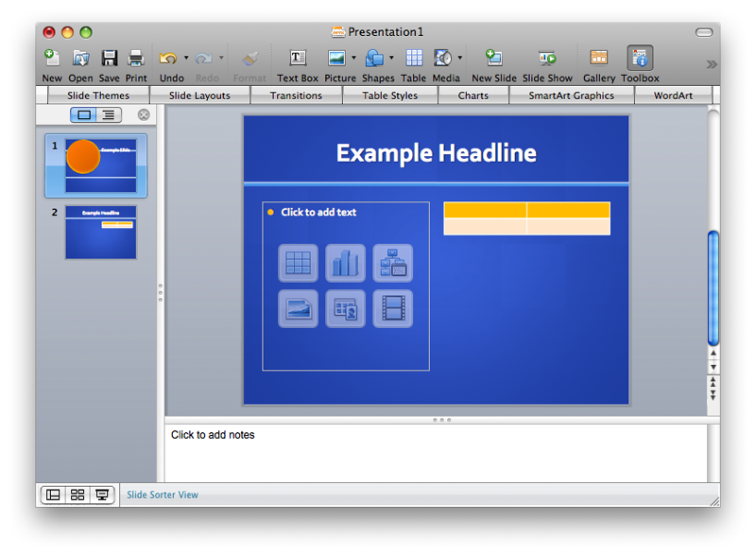Click the Example Headline title
Viewport: 756px width, 556px height.
pyautogui.click(x=436, y=153)
